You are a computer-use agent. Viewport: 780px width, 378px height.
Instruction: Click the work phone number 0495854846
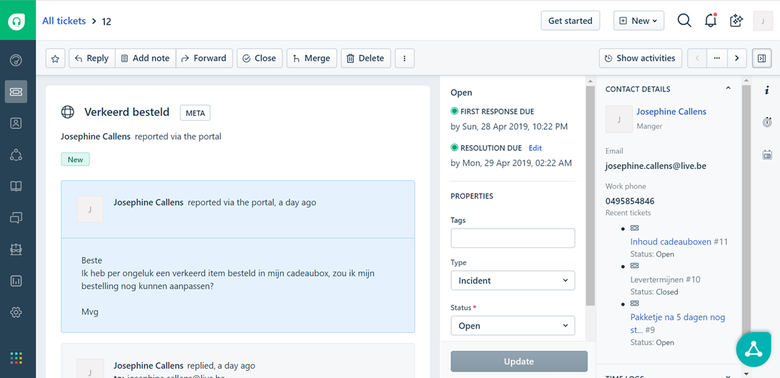tap(630, 201)
